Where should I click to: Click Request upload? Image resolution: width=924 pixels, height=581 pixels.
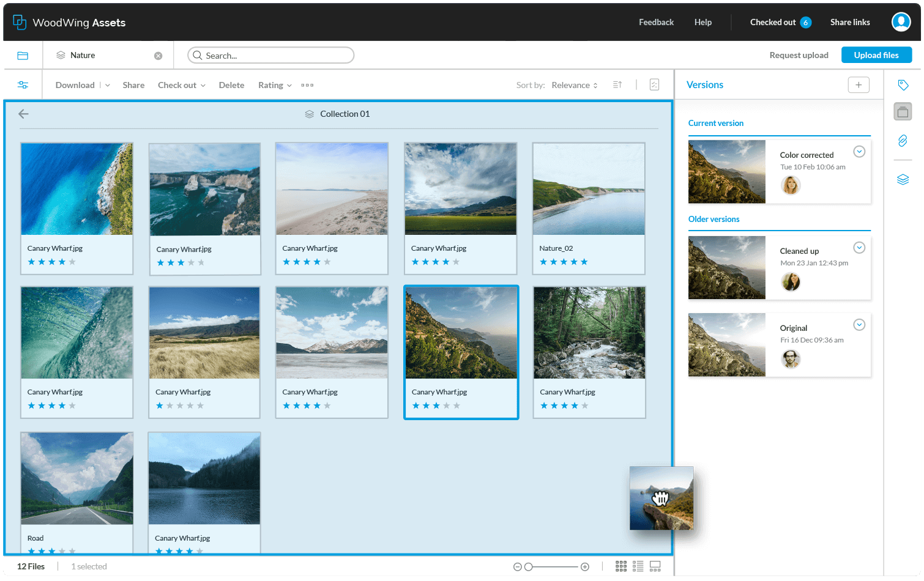click(x=799, y=55)
